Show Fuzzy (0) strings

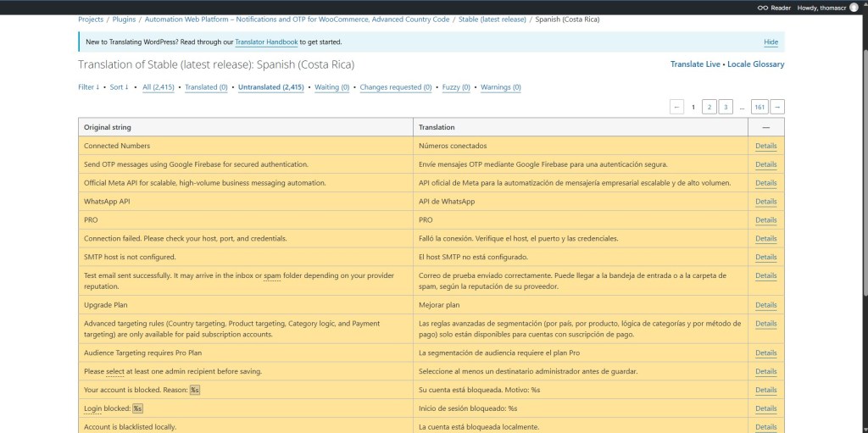(x=456, y=87)
